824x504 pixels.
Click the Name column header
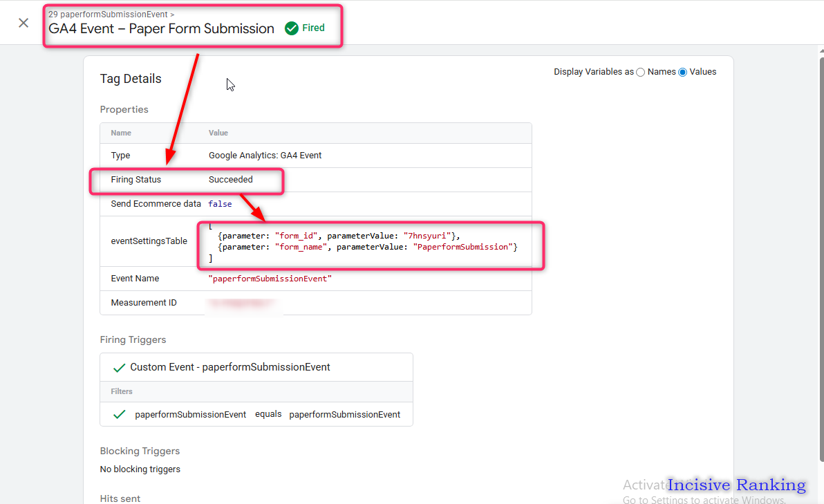(121, 133)
